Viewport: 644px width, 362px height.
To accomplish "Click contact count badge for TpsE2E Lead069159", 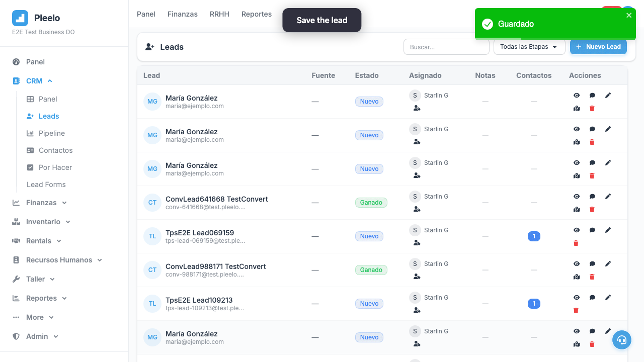I will [534, 236].
